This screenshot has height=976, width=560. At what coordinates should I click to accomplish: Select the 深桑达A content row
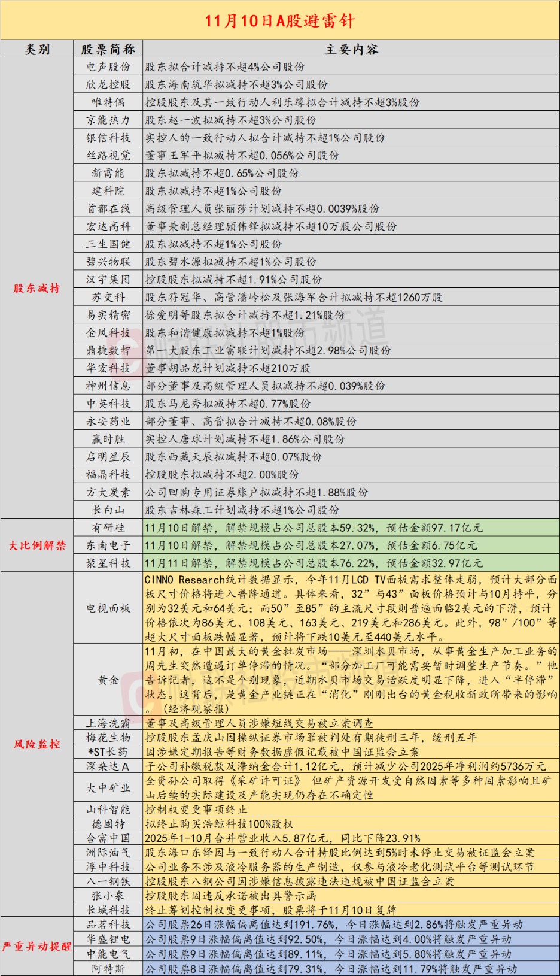pyautogui.click(x=351, y=766)
